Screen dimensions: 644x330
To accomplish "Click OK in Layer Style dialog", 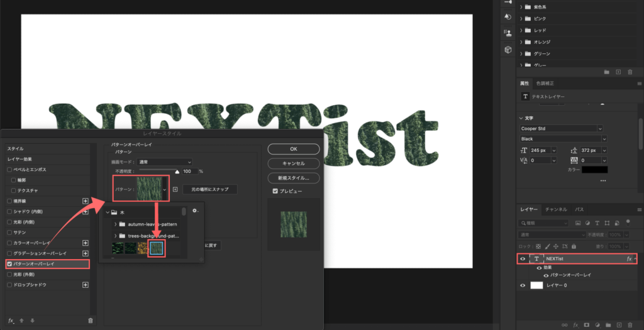I will [x=294, y=149].
